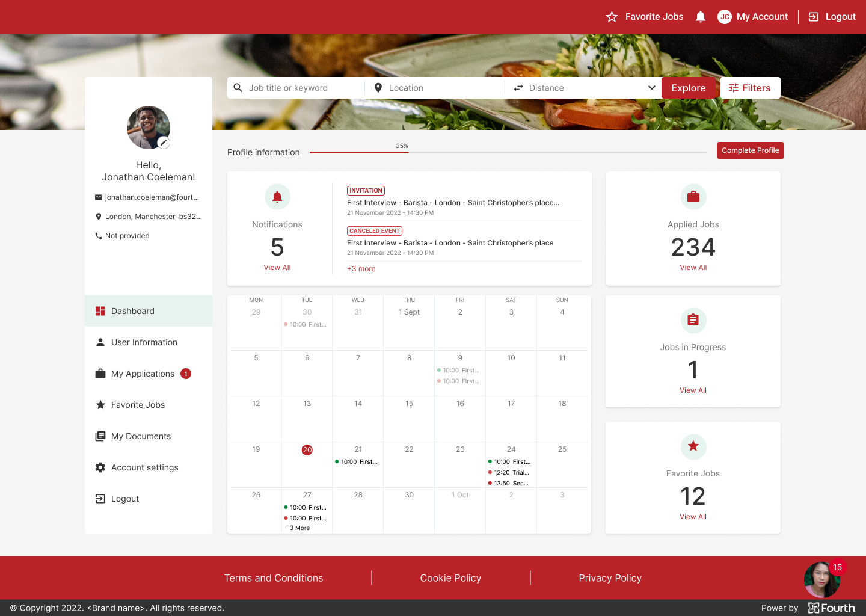The height and width of the screenshot is (616, 866).
Task: Expand the +3 more notifications link
Action: coord(361,269)
